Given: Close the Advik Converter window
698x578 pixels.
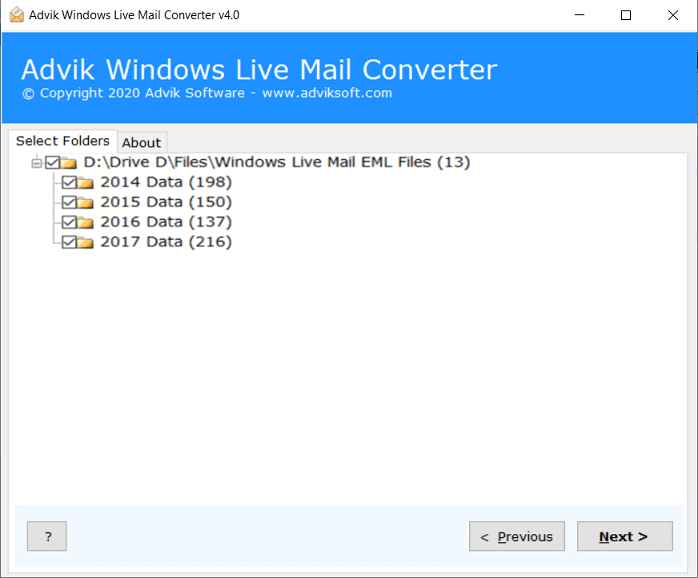Looking at the screenshot, I should [673, 15].
